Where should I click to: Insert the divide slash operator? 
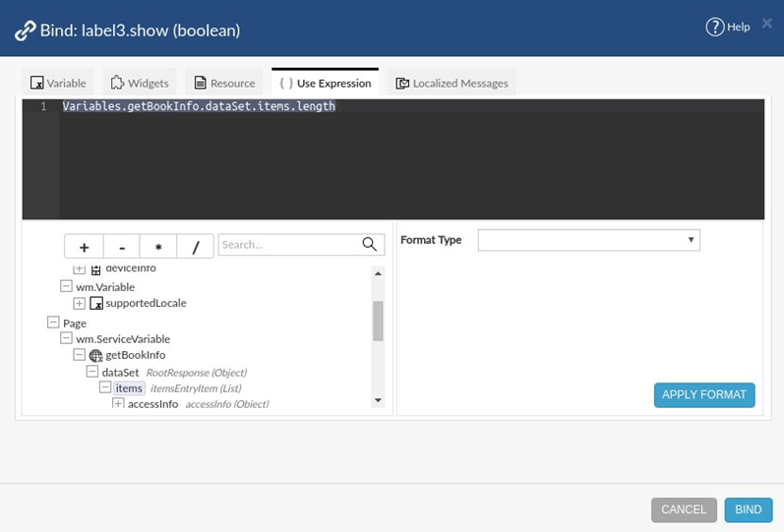pyautogui.click(x=195, y=247)
